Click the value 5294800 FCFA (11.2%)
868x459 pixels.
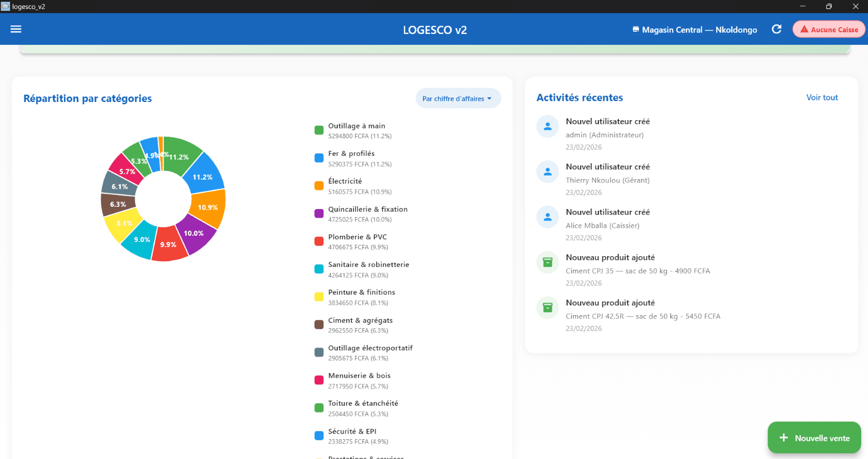click(x=360, y=136)
